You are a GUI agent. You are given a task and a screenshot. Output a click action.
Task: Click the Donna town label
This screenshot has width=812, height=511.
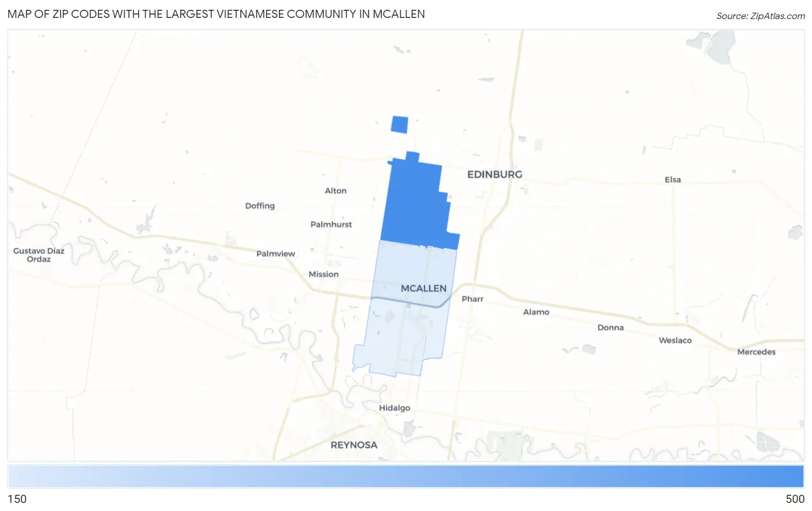610,327
